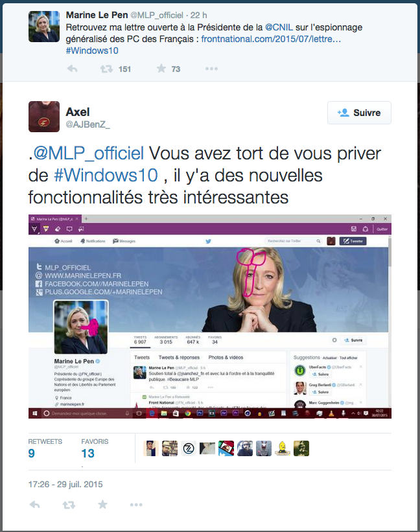
Task: Open the @MLP_officiel mention in Axel's tweet
Action: click(89, 154)
